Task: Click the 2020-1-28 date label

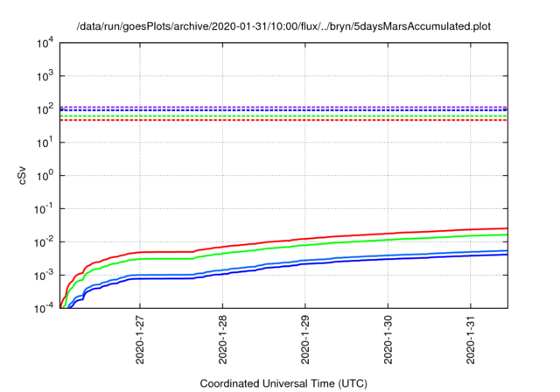Action: 222,339
